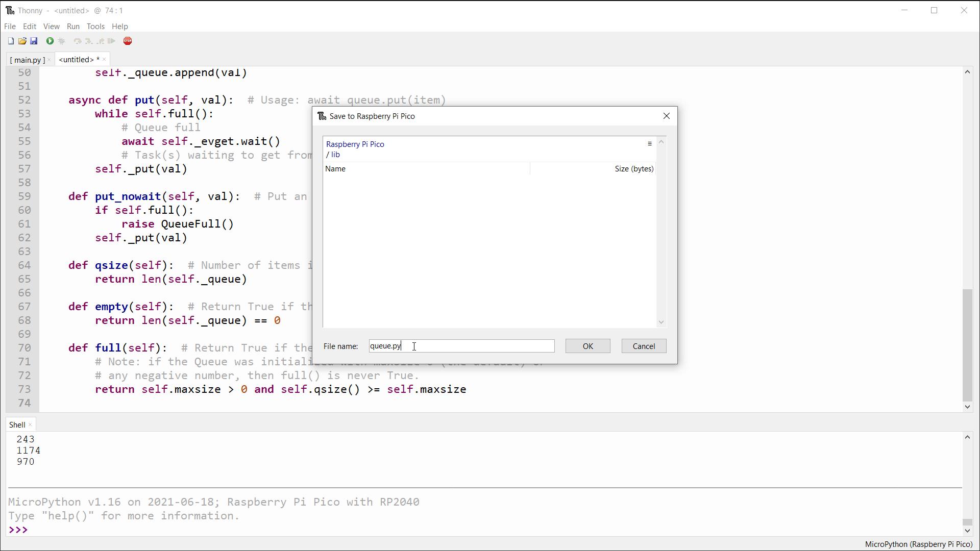Open the Tools menu

95,27
